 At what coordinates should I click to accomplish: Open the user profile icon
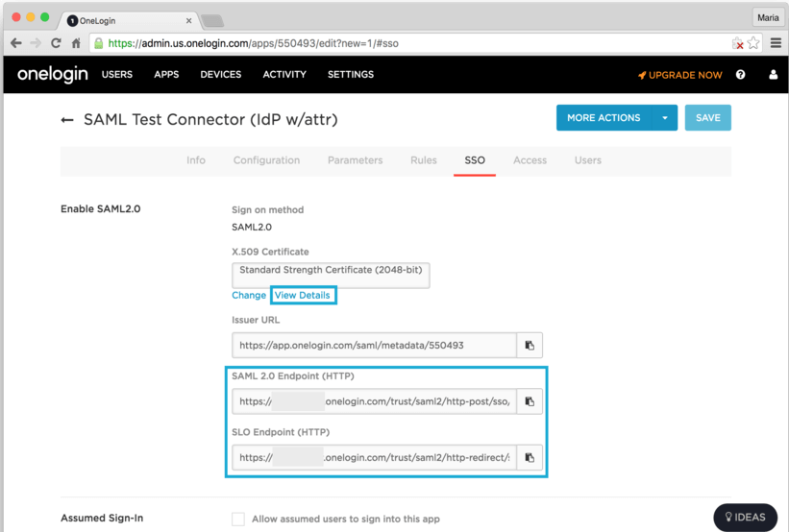tap(774, 74)
